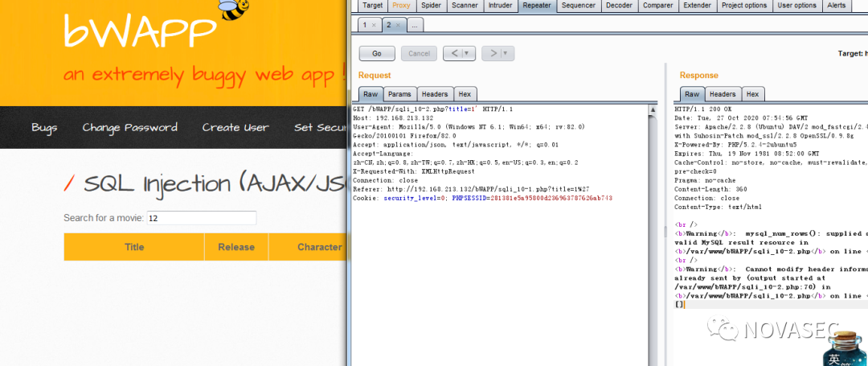Select Repeater request tab 2

(390, 25)
